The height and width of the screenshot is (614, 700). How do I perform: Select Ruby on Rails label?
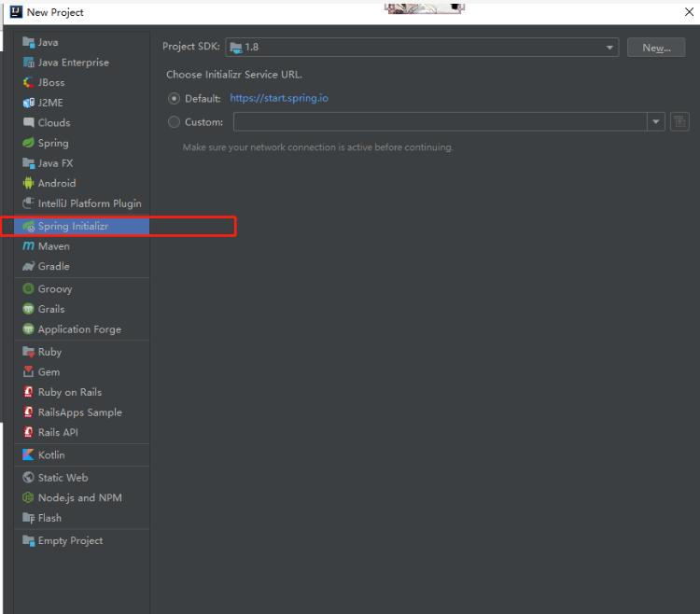tap(70, 392)
